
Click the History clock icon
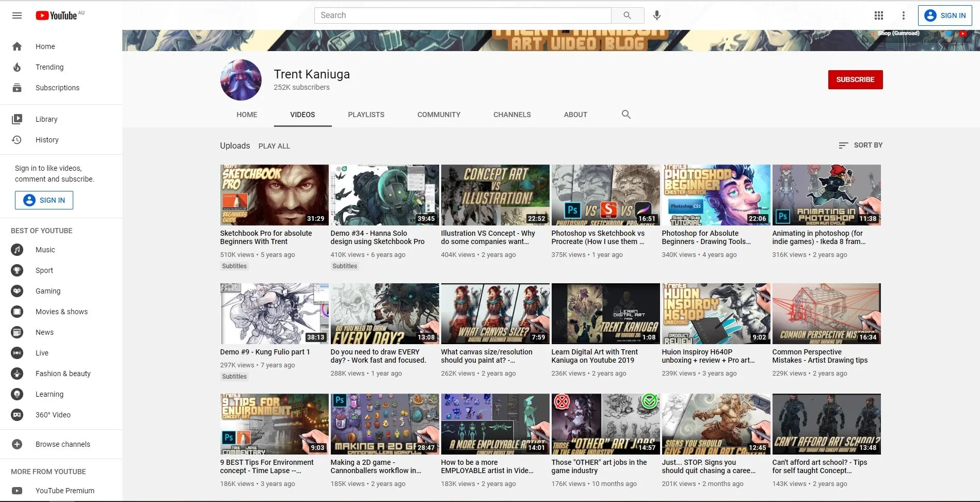coord(17,140)
